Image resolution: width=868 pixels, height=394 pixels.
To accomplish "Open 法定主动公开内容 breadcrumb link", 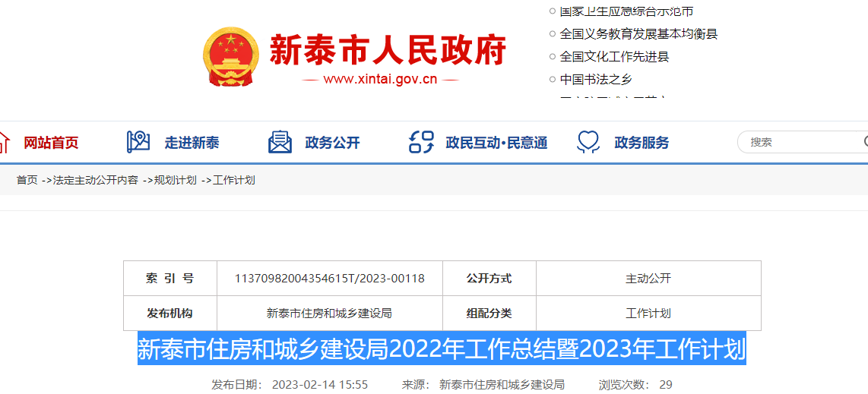I will point(96,180).
